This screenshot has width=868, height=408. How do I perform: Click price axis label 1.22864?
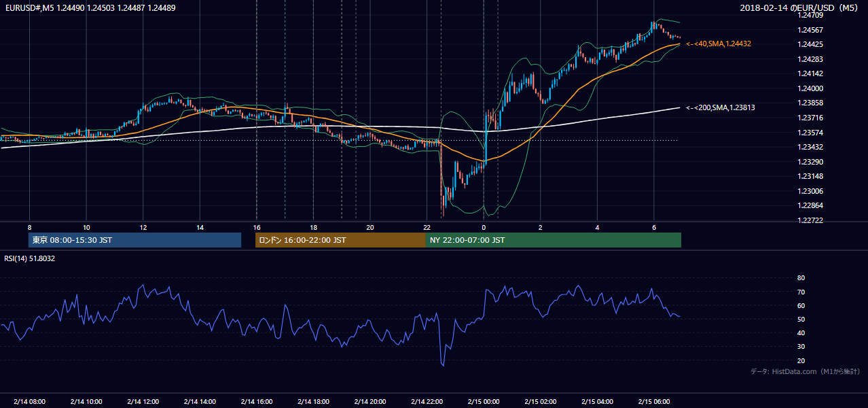coord(810,205)
